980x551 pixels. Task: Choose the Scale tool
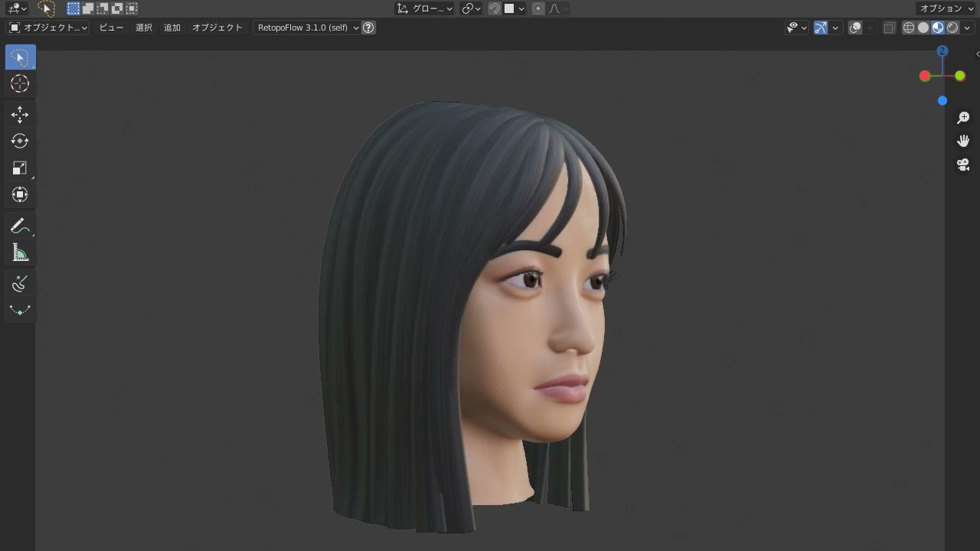click(x=20, y=168)
